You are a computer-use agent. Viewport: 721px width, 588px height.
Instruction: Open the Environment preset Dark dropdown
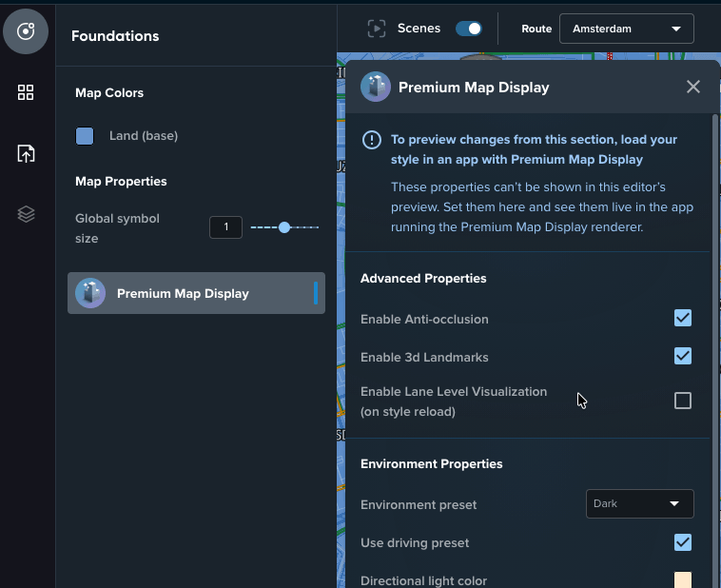click(x=639, y=504)
